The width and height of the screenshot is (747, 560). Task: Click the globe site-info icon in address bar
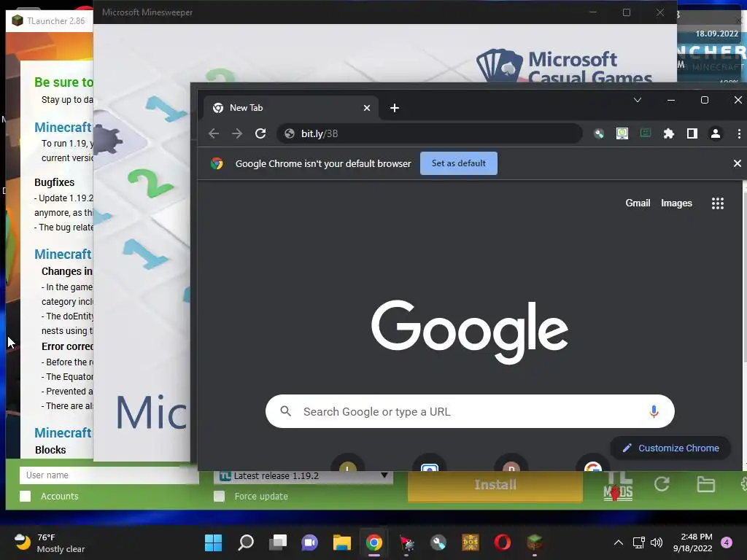click(x=289, y=134)
